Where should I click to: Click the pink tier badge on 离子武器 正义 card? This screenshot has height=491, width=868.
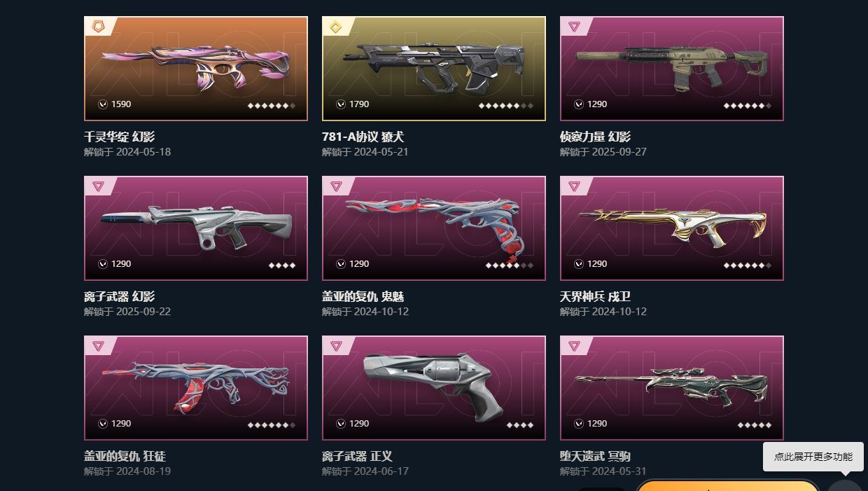point(336,346)
